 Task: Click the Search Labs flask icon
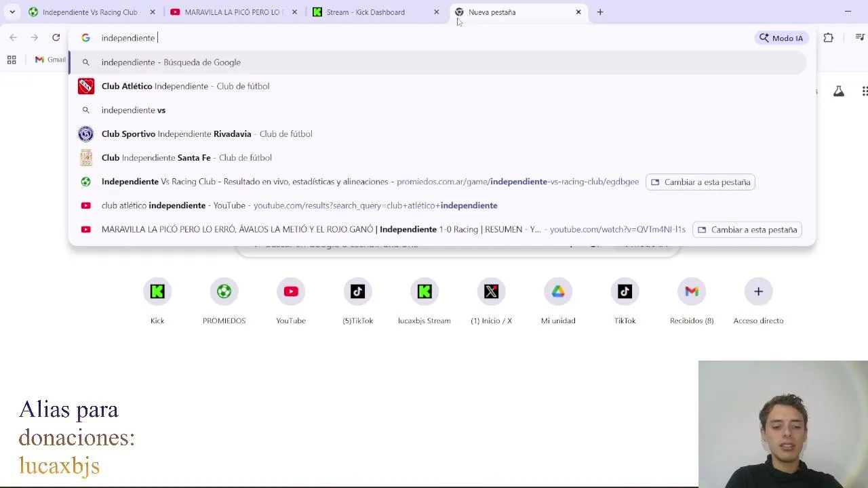pos(839,91)
